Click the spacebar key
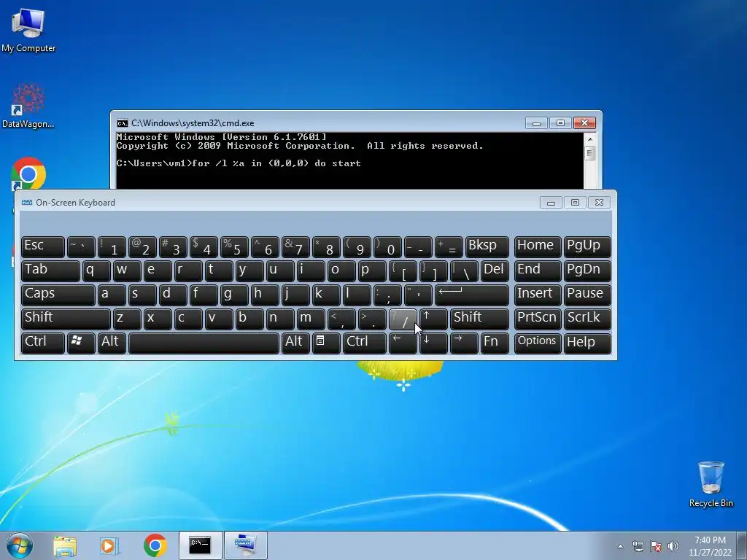This screenshot has height=560, width=747. click(x=204, y=343)
